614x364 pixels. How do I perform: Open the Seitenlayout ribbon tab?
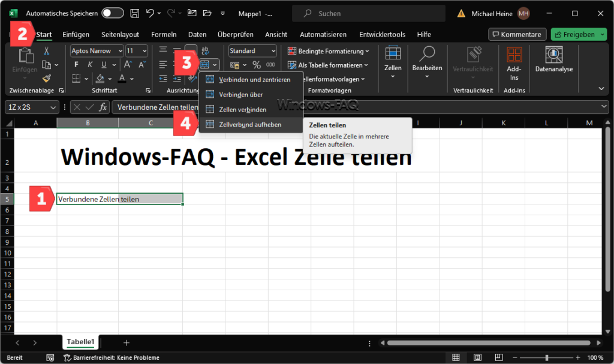(120, 34)
